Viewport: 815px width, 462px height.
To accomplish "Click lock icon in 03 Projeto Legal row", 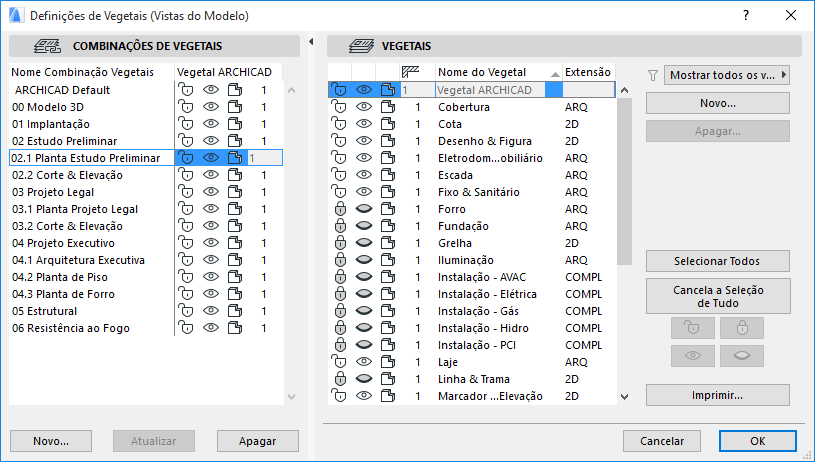I will point(186,192).
